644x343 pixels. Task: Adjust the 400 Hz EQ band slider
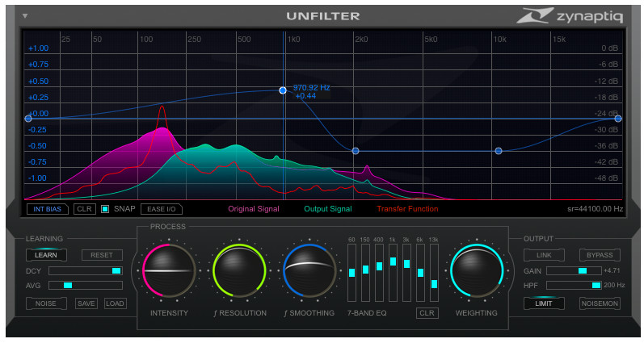(380, 273)
